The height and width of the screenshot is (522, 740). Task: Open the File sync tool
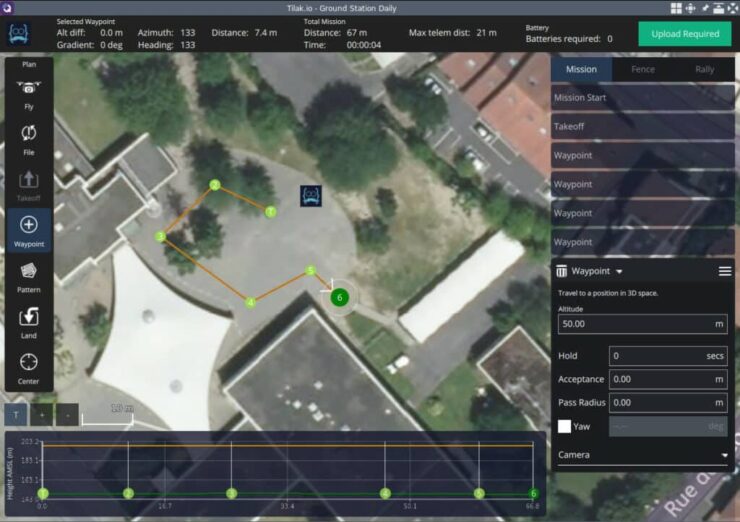28,138
